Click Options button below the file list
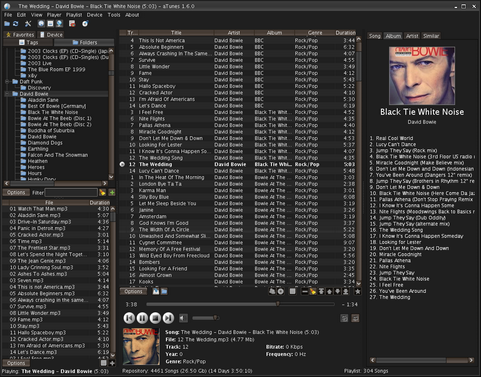 [16, 363]
